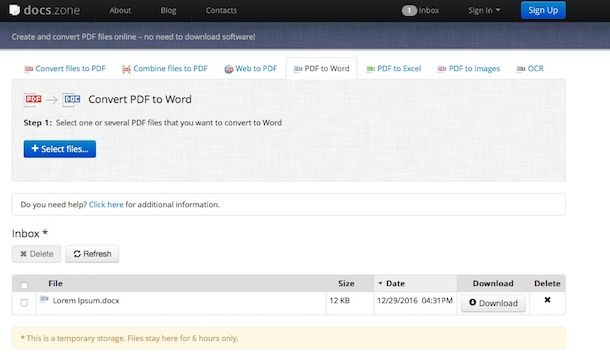This screenshot has height=364, width=610.
Task: Click the Select files button
Action: [60, 149]
